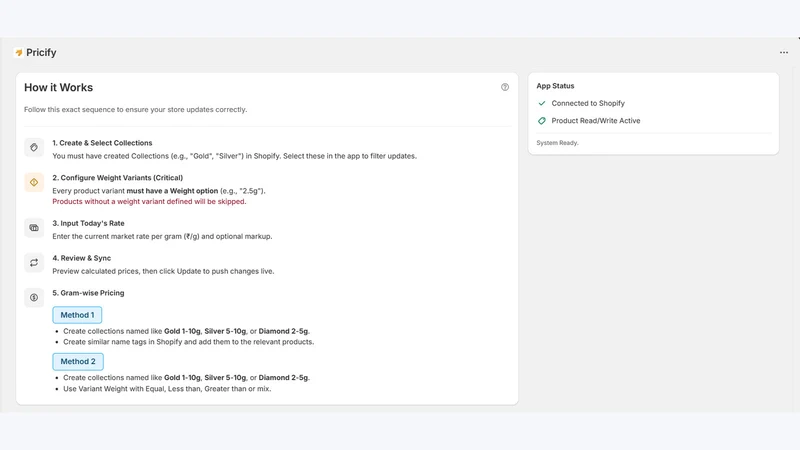Click the Product Read/Write Active tag icon
The width and height of the screenshot is (800, 450).
pyautogui.click(x=542, y=121)
